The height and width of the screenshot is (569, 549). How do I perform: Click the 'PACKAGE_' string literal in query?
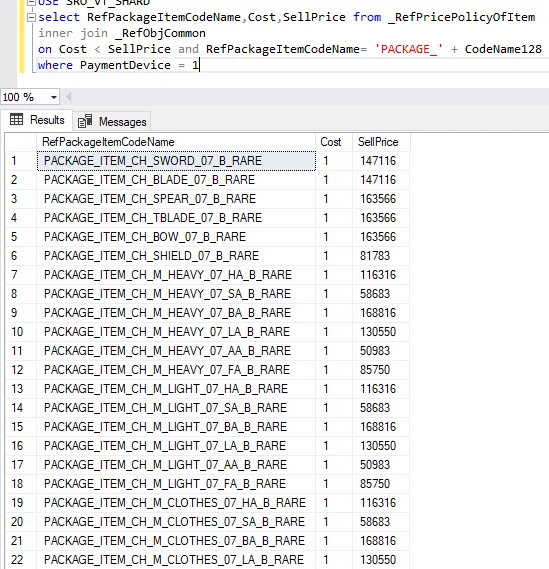point(408,49)
